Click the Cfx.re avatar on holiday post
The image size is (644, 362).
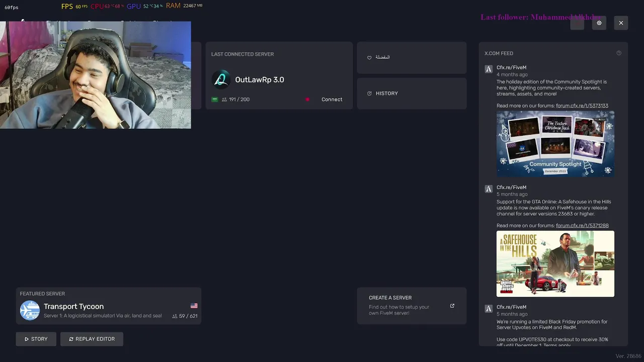489,69
